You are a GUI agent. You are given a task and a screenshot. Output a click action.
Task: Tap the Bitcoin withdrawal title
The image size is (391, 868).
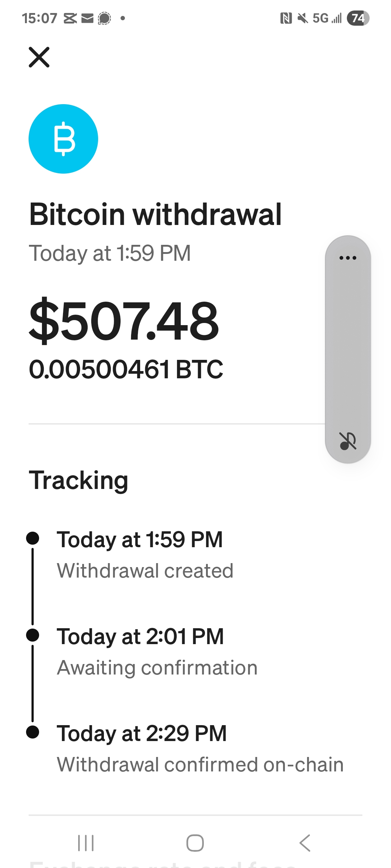155,214
